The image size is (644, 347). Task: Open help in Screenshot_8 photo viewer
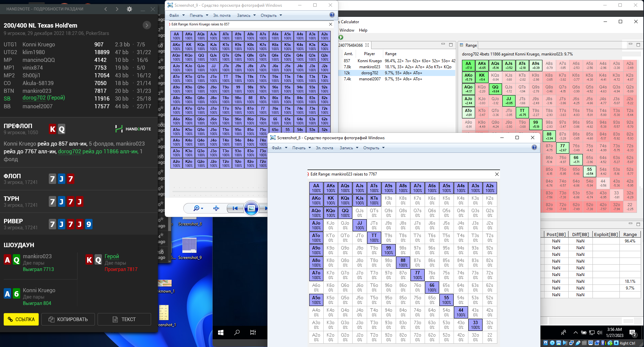534,147
